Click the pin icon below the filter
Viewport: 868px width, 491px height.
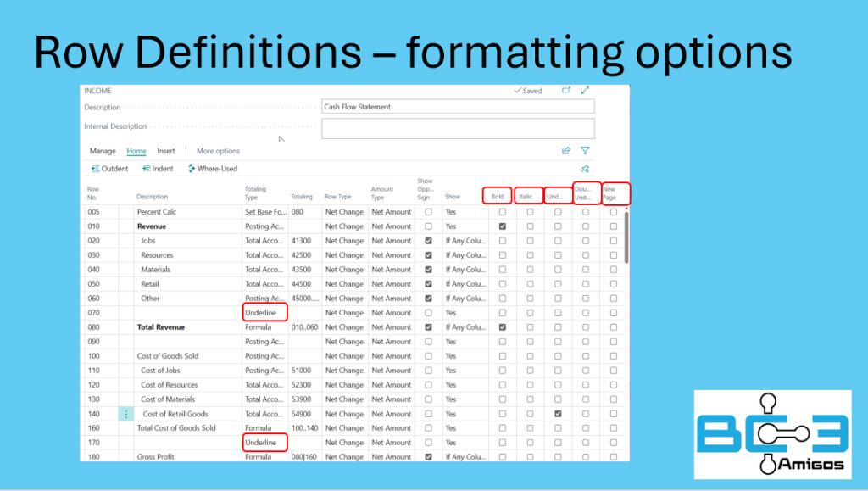585,169
